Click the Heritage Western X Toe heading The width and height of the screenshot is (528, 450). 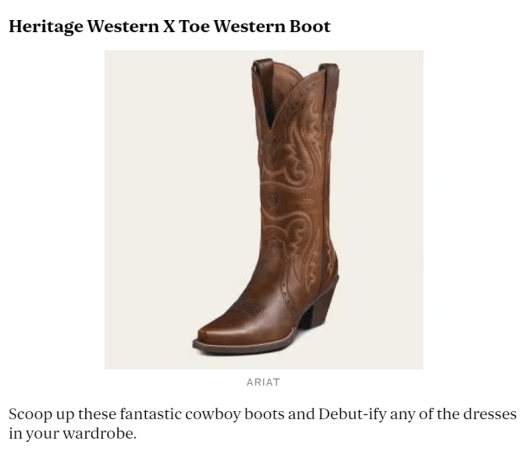[169, 27]
